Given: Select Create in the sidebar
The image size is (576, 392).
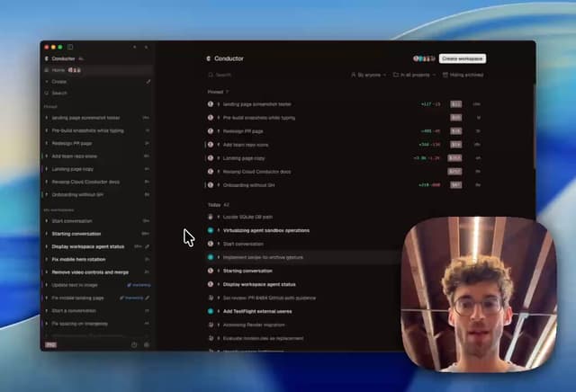Looking at the screenshot, I should [x=97, y=82].
